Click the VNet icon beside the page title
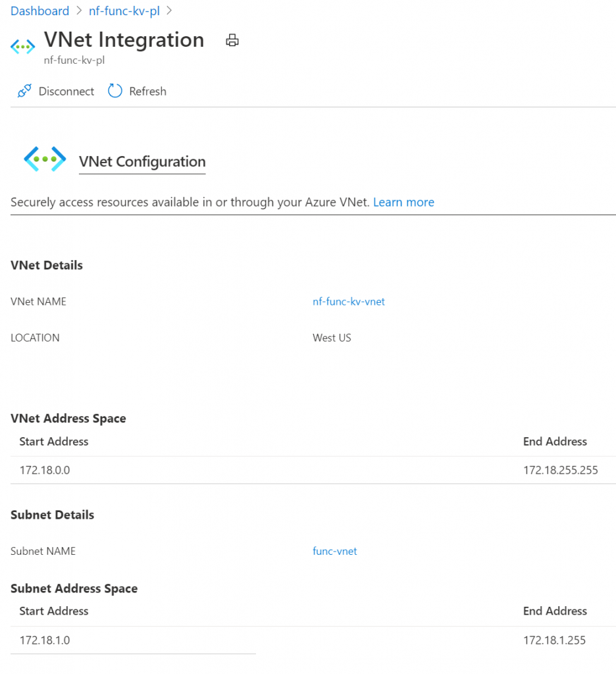This screenshot has height=674, width=616. 23,47
